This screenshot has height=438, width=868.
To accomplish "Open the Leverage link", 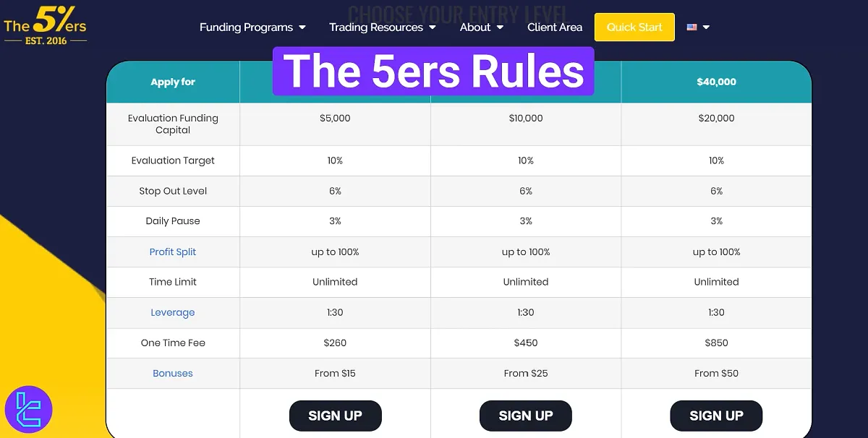I will [x=172, y=312].
